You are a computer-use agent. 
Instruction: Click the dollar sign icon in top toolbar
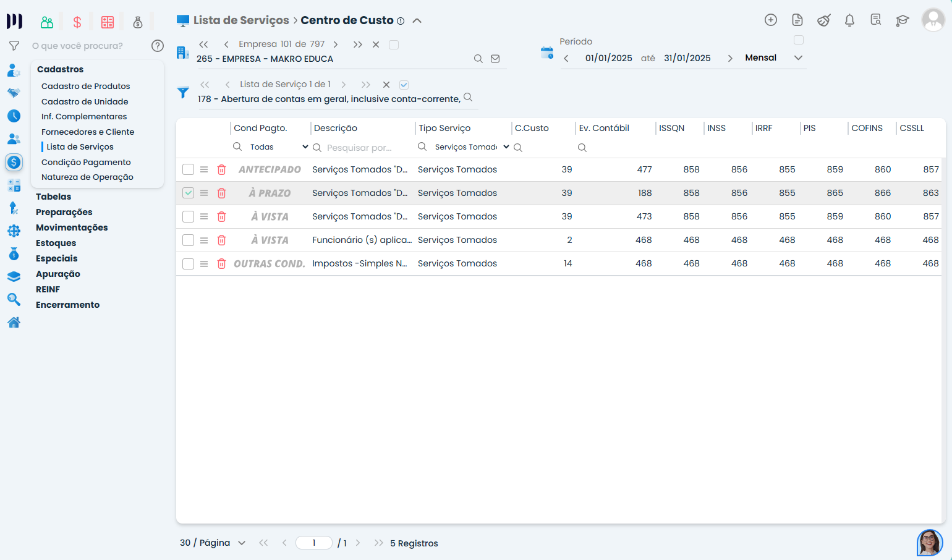coord(77,22)
